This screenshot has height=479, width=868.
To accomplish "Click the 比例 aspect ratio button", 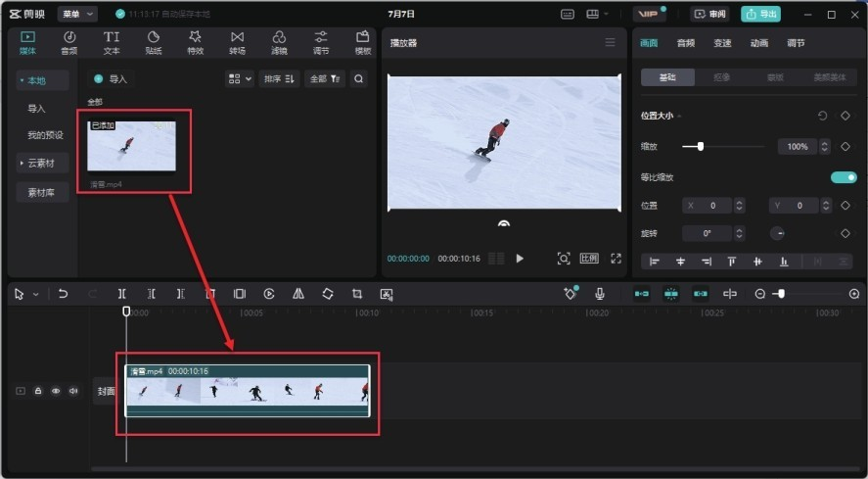I will pyautogui.click(x=589, y=259).
